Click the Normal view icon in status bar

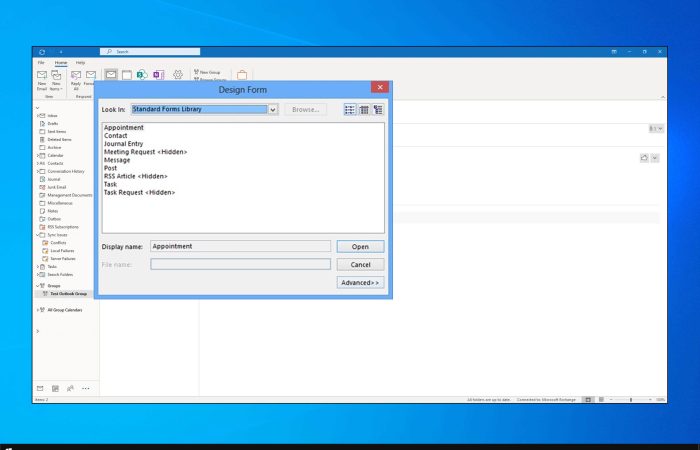click(588, 400)
